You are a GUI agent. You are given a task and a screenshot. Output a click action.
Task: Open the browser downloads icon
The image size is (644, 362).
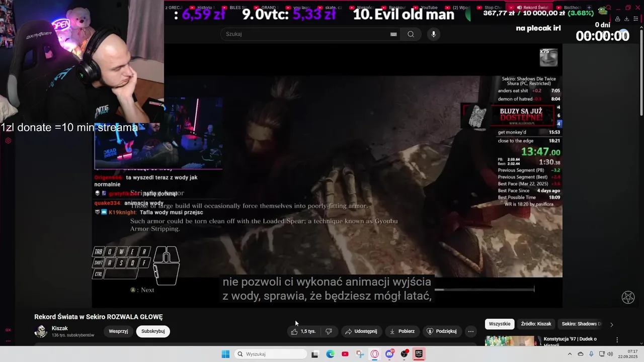tap(627, 19)
